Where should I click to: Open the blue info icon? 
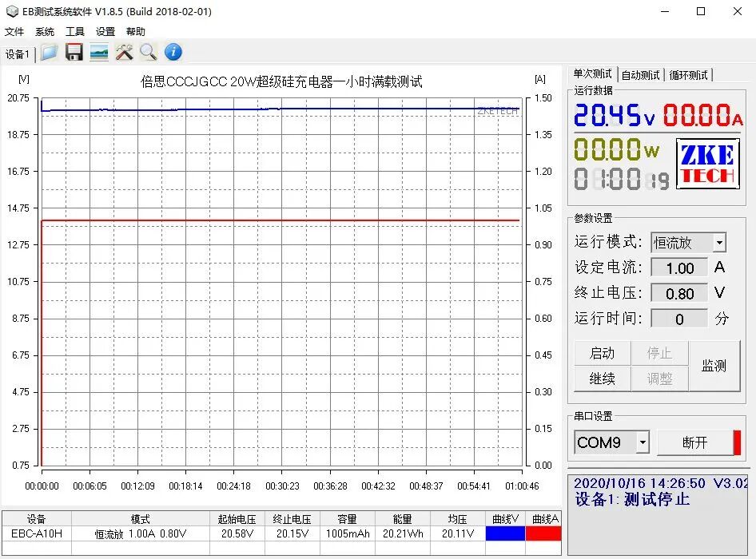click(x=173, y=52)
